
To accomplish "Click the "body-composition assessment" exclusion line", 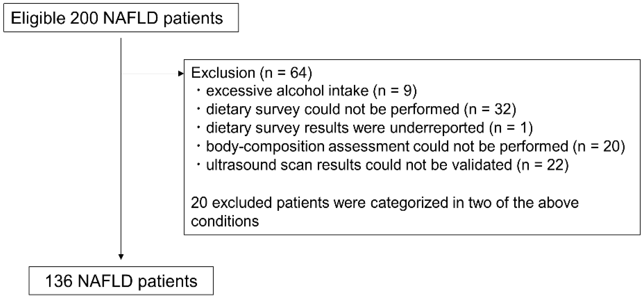I will (x=387, y=146).
